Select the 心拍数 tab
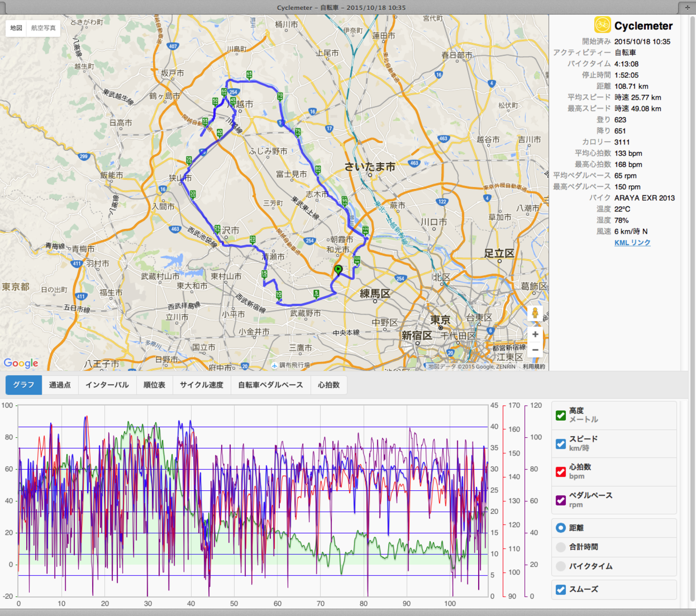 click(329, 385)
